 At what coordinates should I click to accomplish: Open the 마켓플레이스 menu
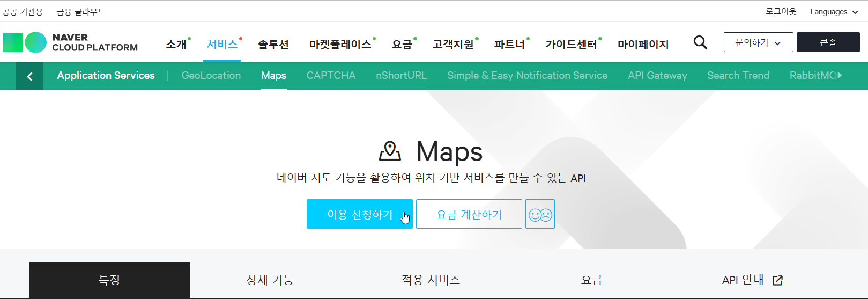click(340, 44)
